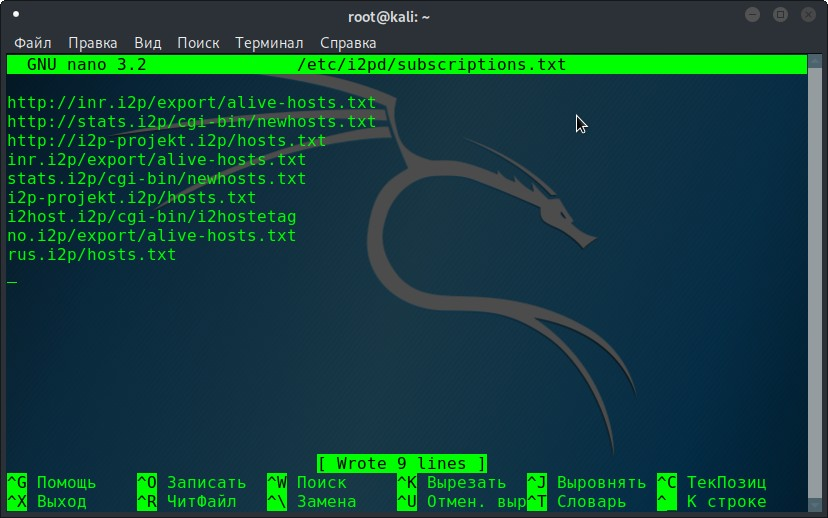The width and height of the screenshot is (828, 518).
Task: Click the Wrote 9 lines status message
Action: tap(402, 464)
